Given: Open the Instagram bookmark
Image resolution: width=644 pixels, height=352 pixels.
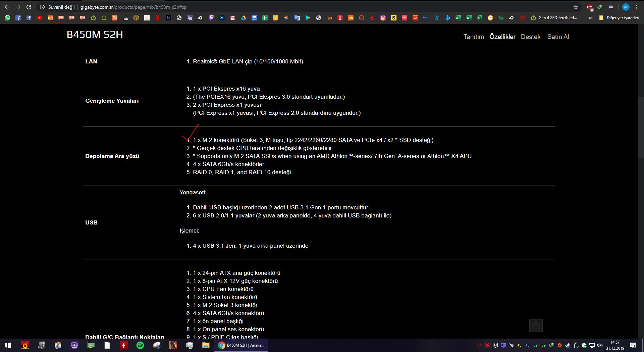Looking at the screenshot, I should tap(383, 18).
